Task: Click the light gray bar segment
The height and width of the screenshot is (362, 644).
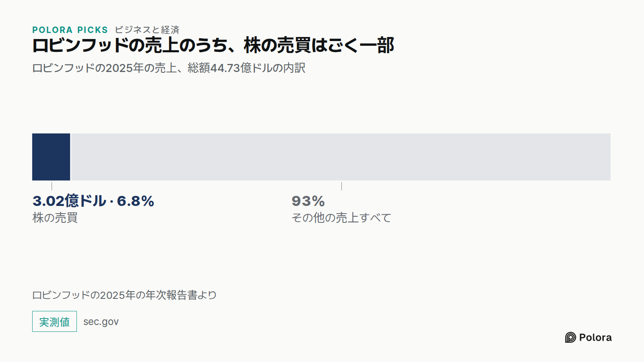Action: (341, 157)
